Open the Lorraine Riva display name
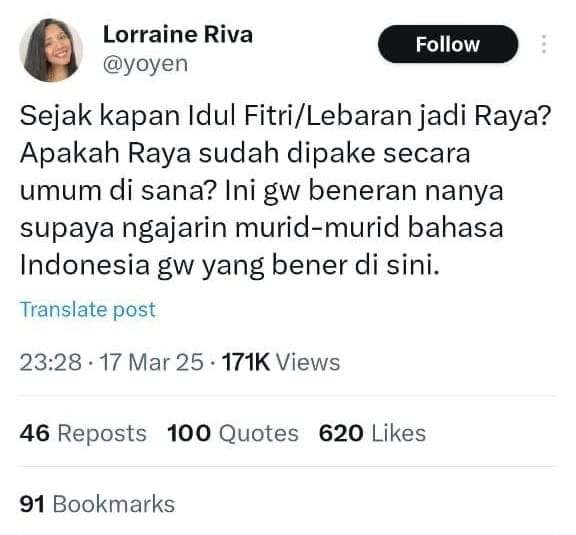Viewport: 576px width, 535px height. pyautogui.click(x=178, y=35)
